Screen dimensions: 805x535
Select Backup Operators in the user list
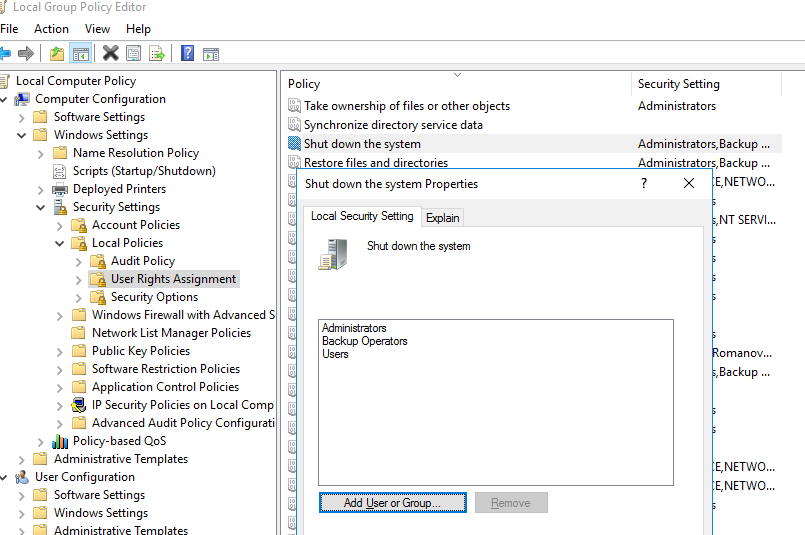(x=365, y=341)
